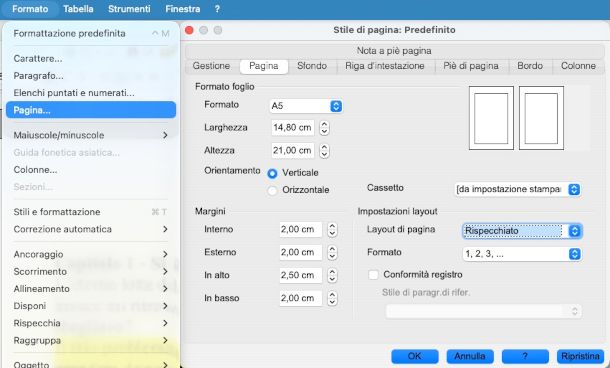Expand Ancoraggio submenu
Screen dimensions: 610x368
click(91, 254)
